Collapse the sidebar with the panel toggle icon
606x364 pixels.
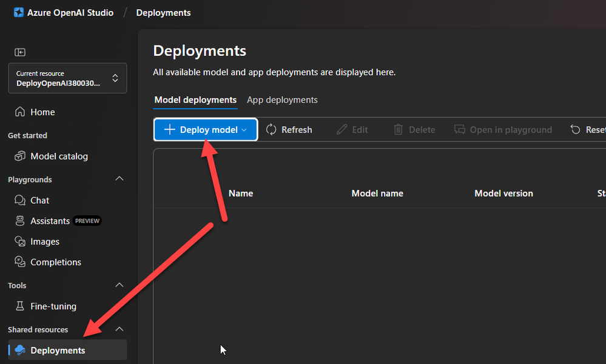click(x=19, y=52)
